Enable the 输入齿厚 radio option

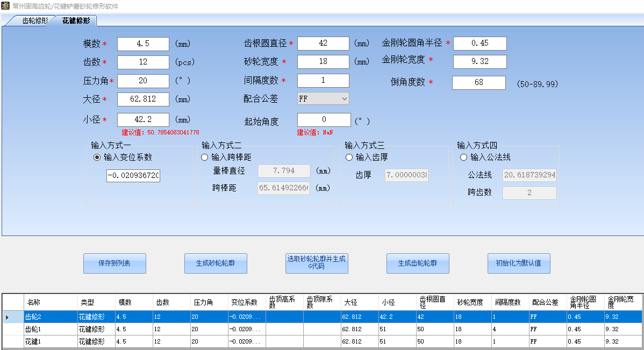(x=349, y=158)
